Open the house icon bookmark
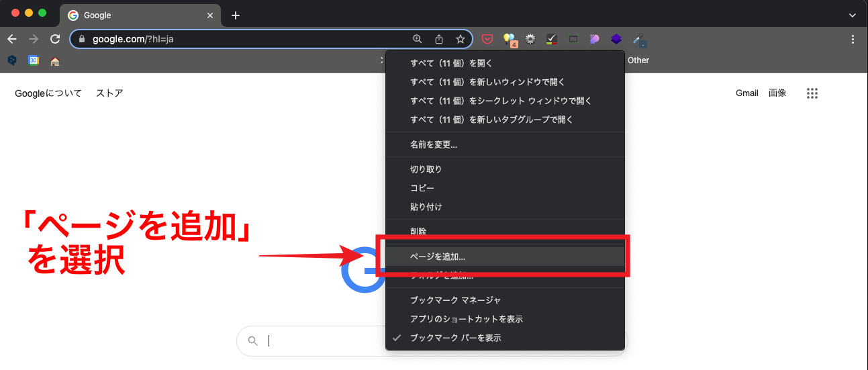This screenshot has width=868, height=370. 55,60
